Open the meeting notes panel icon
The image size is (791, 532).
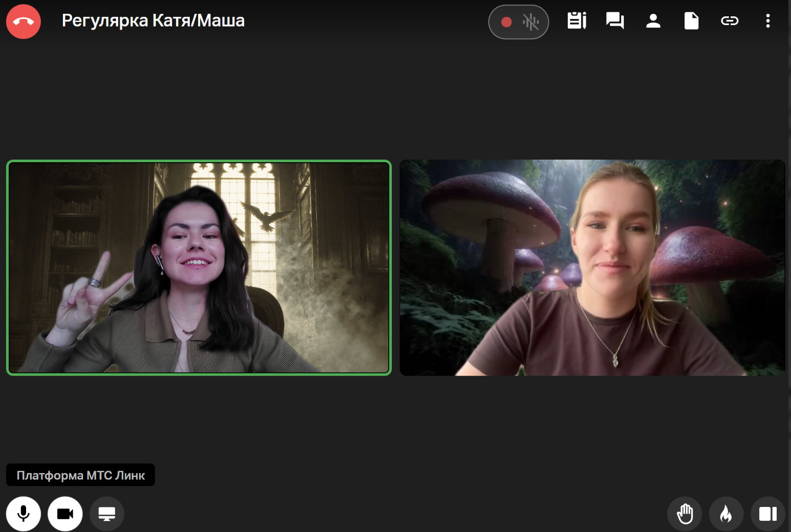point(577,21)
